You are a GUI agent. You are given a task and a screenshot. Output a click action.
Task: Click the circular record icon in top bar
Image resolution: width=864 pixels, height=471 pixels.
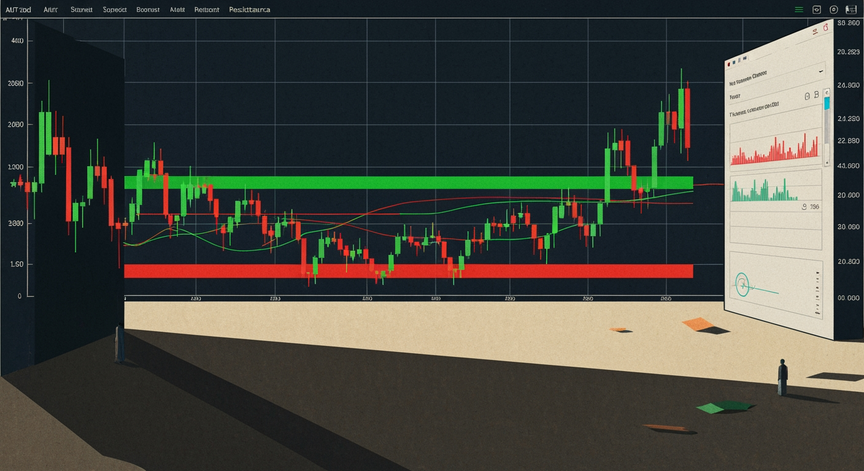[x=834, y=9]
